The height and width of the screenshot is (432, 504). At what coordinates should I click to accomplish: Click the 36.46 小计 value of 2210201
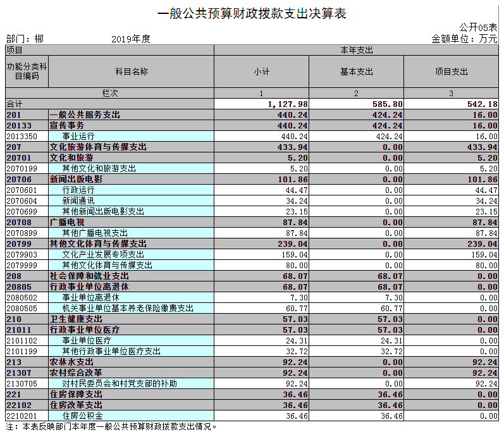pos(297,416)
